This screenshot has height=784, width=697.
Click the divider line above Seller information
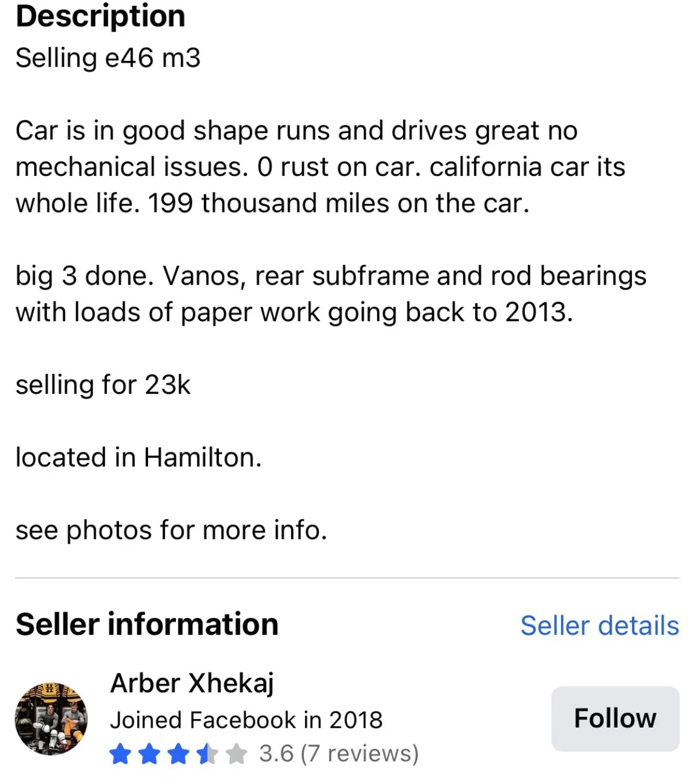(347, 578)
